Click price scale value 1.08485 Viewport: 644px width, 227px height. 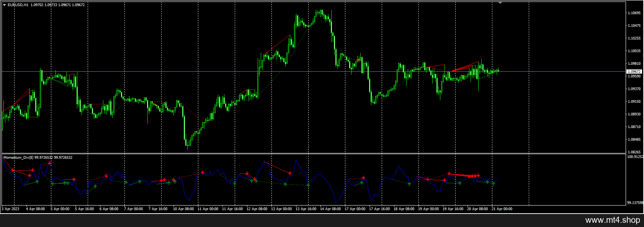[x=634, y=140]
